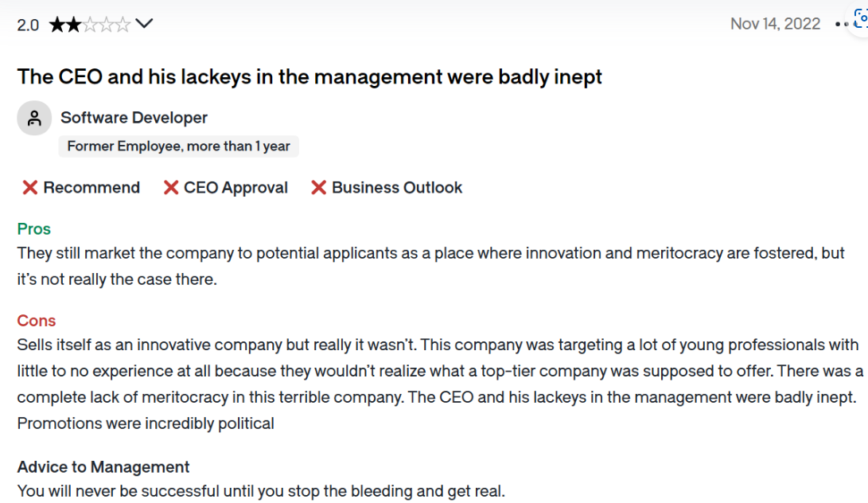
Task: Click the 2.0 rating number
Action: pos(28,25)
